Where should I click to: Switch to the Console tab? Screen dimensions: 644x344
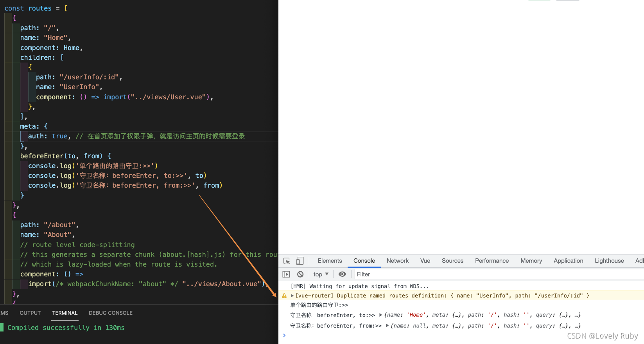tap(364, 261)
